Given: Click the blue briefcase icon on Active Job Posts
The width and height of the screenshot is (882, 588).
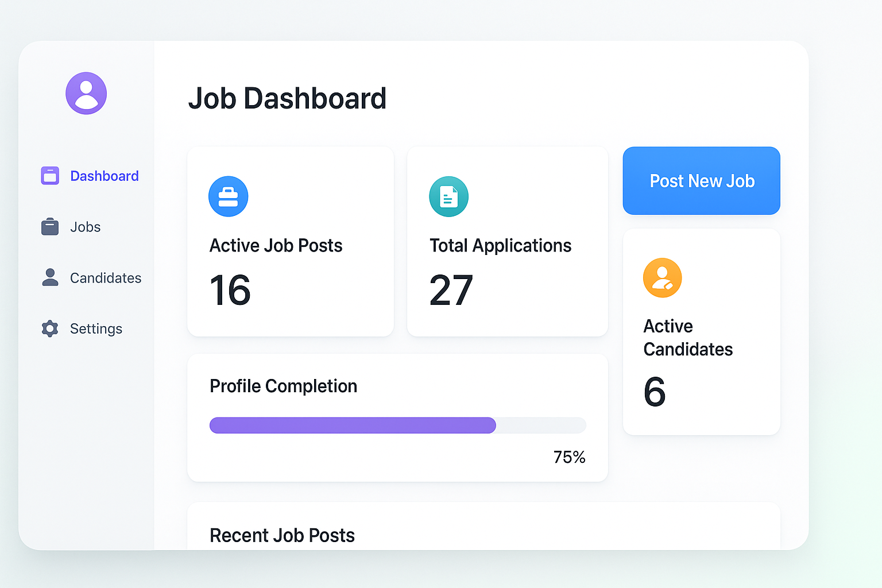Looking at the screenshot, I should point(228,196).
